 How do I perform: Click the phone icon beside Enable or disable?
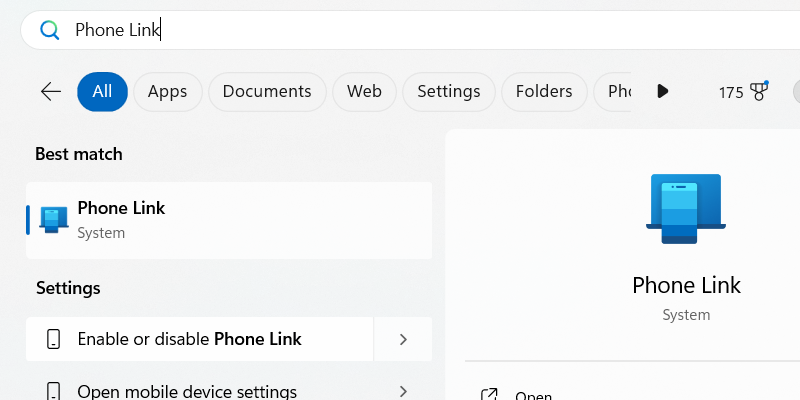point(54,339)
